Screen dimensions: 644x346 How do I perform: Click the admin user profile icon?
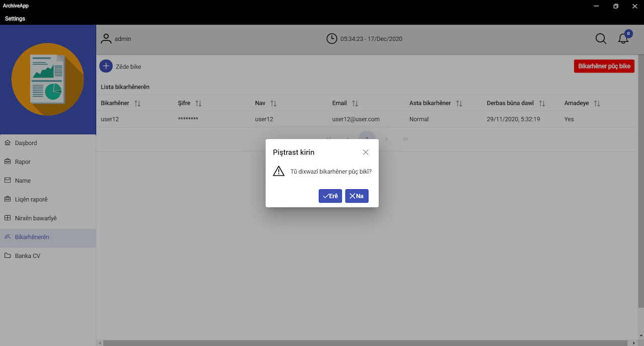106,39
